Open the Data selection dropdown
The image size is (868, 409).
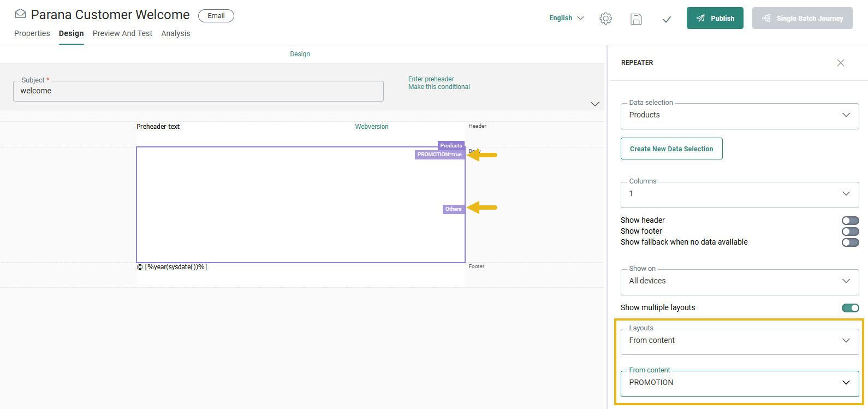(739, 115)
